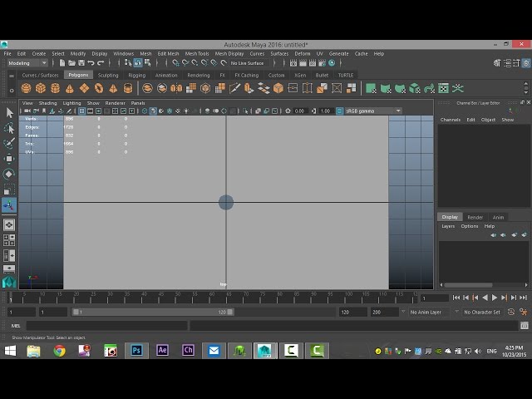Image resolution: width=532 pixels, height=399 pixels.
Task: Click the Save Scene icon
Action: [81, 63]
